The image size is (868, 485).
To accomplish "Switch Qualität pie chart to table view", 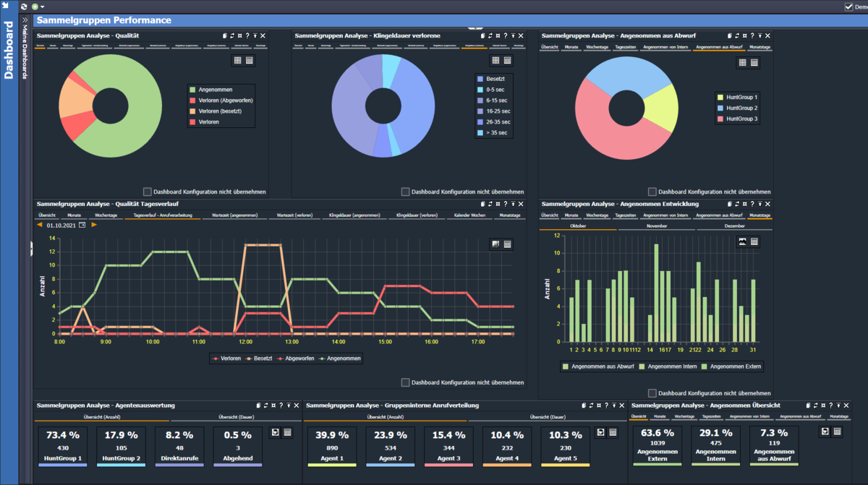I will pyautogui.click(x=249, y=61).
